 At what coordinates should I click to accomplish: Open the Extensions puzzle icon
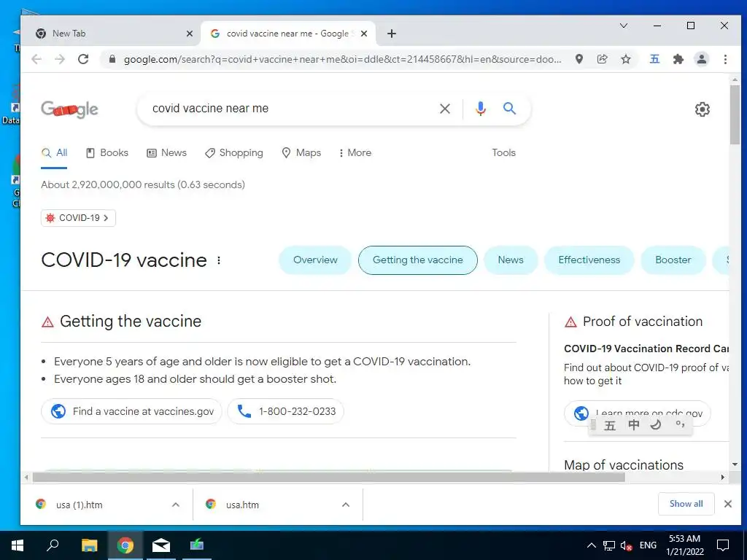678,59
